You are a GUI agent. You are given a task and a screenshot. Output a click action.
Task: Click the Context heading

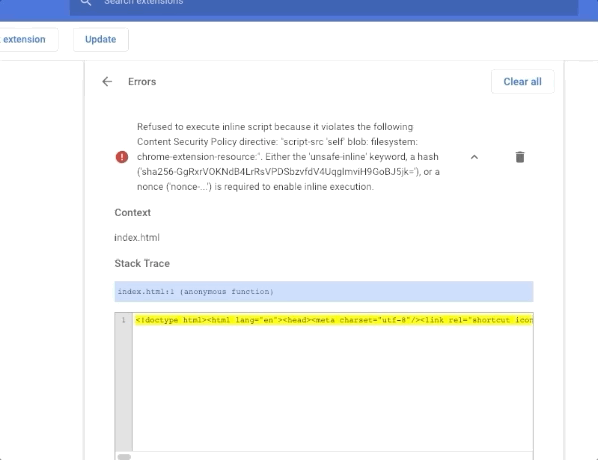tap(132, 212)
